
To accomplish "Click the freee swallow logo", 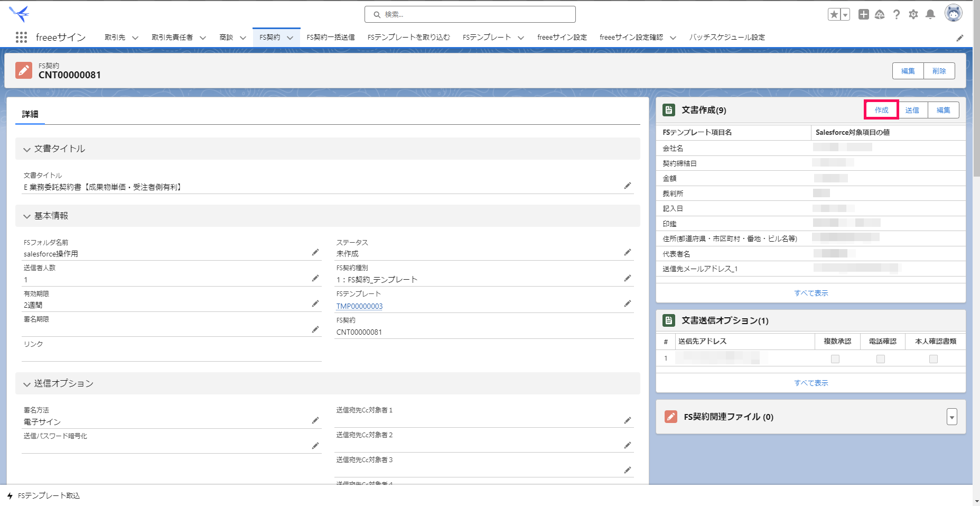I will 20,14.
